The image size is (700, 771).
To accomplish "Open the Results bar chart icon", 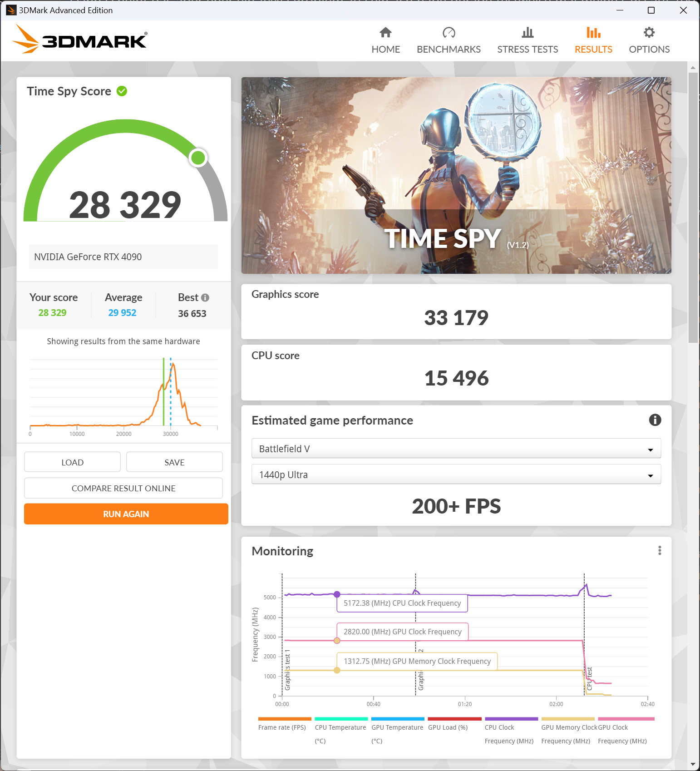I will pyautogui.click(x=593, y=32).
